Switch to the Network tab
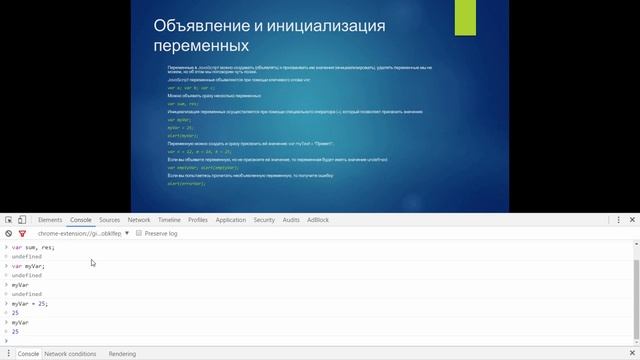 pyautogui.click(x=139, y=220)
